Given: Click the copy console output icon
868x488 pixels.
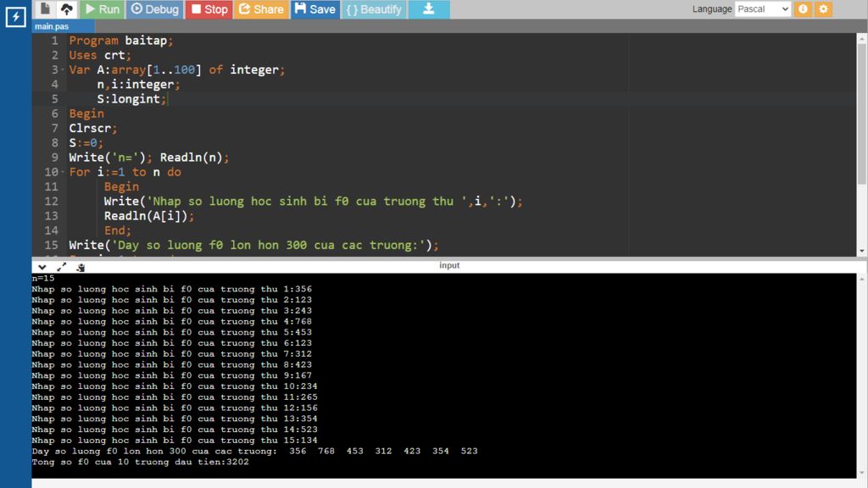Looking at the screenshot, I should tap(81, 267).
